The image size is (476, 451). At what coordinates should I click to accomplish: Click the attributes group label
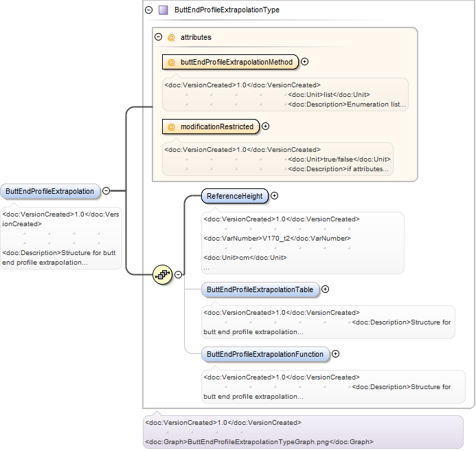pyautogui.click(x=196, y=37)
